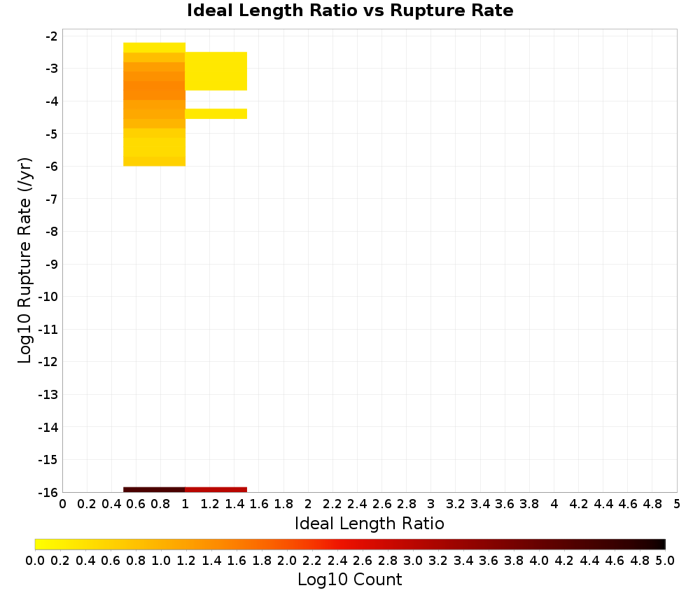The image size is (700, 595).
Task: Click y-axis tick label '-16'
Action: (x=48, y=492)
